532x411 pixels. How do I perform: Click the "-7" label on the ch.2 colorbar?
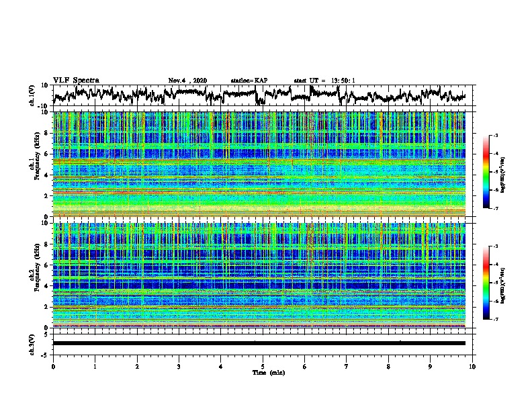point(495,320)
